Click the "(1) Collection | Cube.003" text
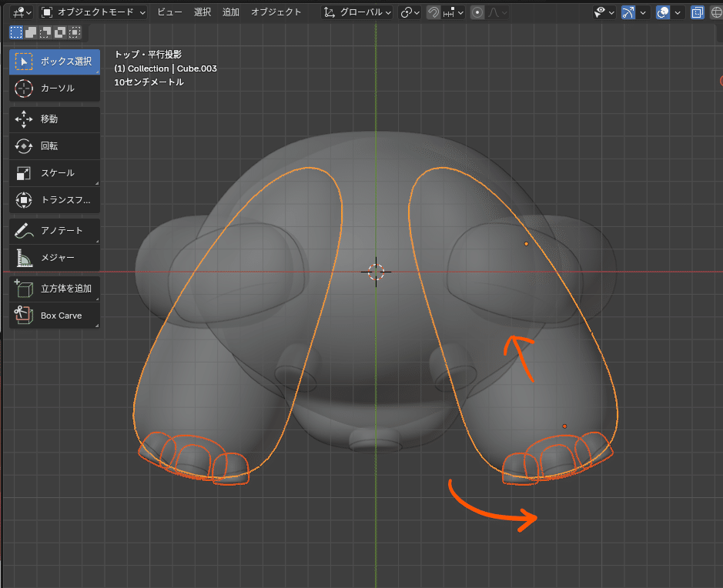Viewport: 723px width, 588px height. click(x=166, y=68)
